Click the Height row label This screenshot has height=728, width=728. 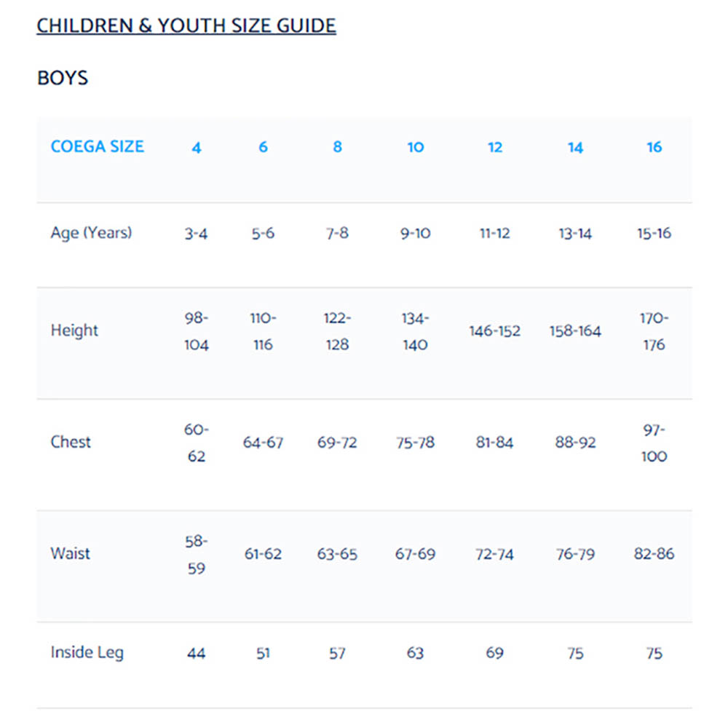74,331
